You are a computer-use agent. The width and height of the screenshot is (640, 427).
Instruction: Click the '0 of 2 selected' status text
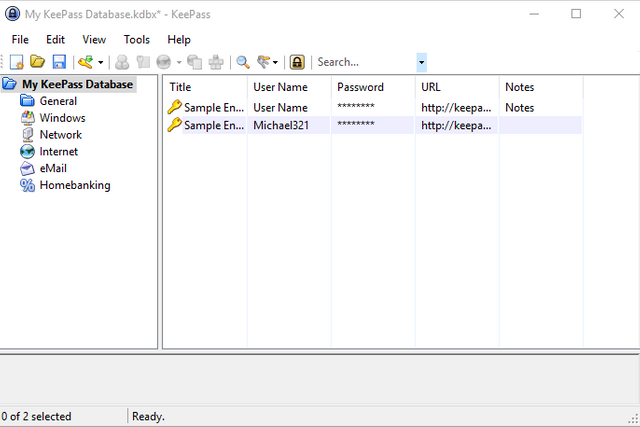pyautogui.click(x=36, y=416)
